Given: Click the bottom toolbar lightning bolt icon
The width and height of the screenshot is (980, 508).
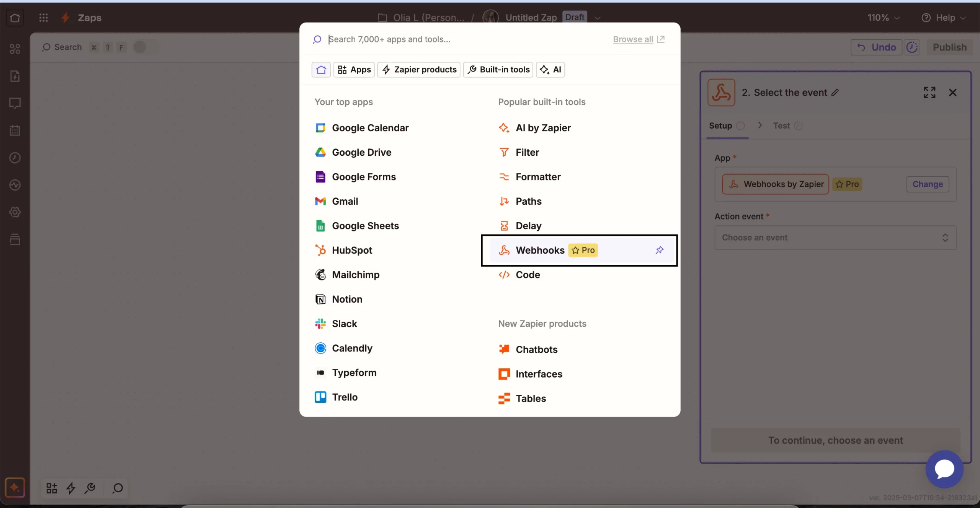Looking at the screenshot, I should (x=71, y=488).
